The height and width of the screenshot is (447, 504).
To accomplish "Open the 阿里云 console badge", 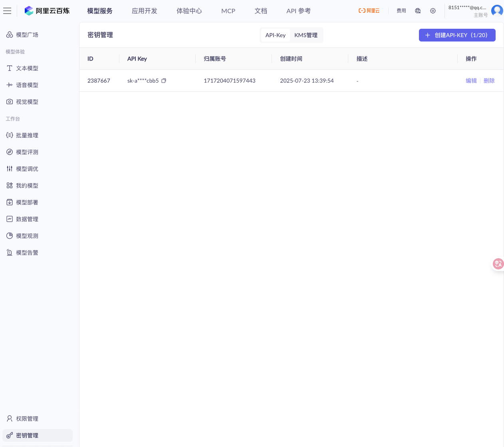I will [369, 11].
